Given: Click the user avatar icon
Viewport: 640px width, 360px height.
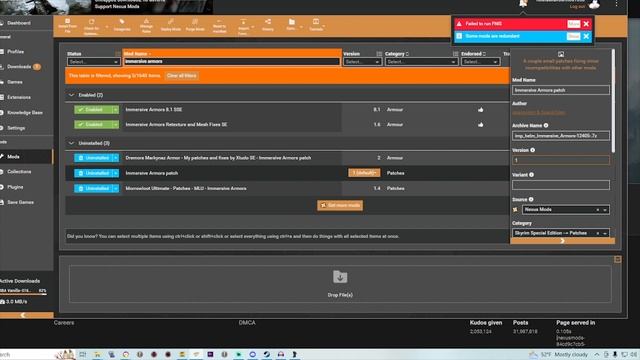Looking at the screenshot, I should coord(594,4).
